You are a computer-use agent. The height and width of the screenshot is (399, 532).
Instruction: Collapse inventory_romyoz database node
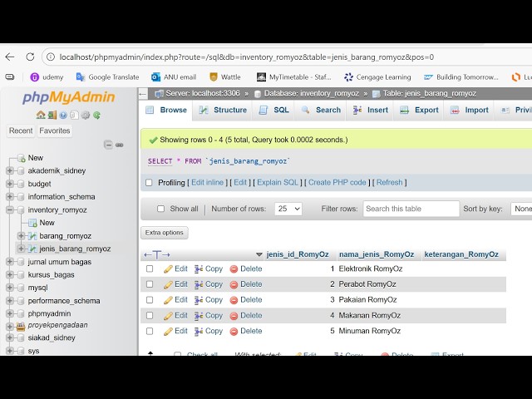10,210
